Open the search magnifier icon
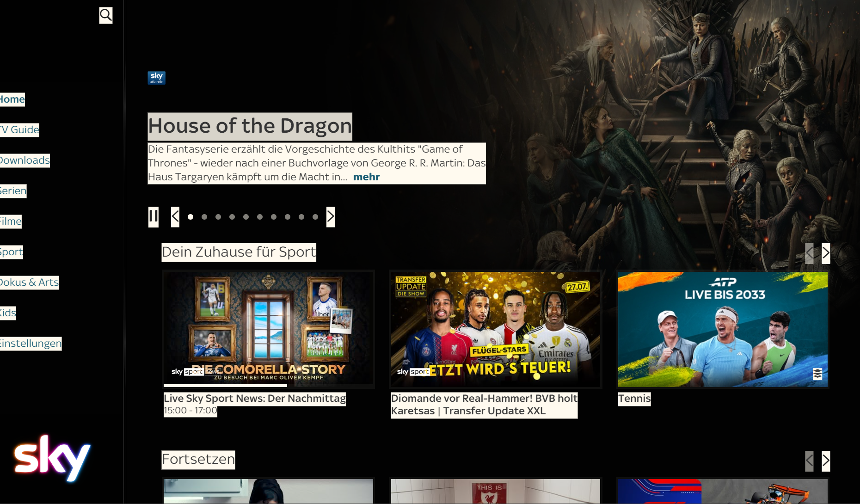 tap(106, 15)
